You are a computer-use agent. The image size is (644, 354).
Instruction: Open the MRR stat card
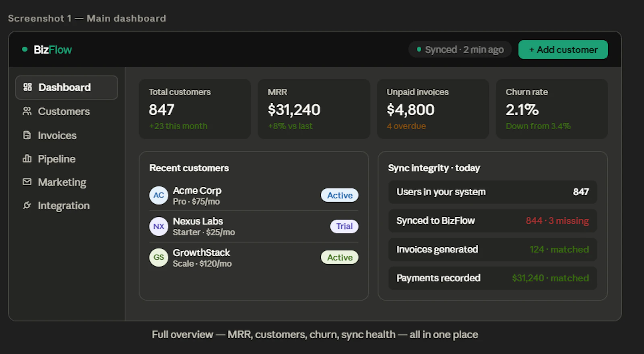tap(314, 109)
